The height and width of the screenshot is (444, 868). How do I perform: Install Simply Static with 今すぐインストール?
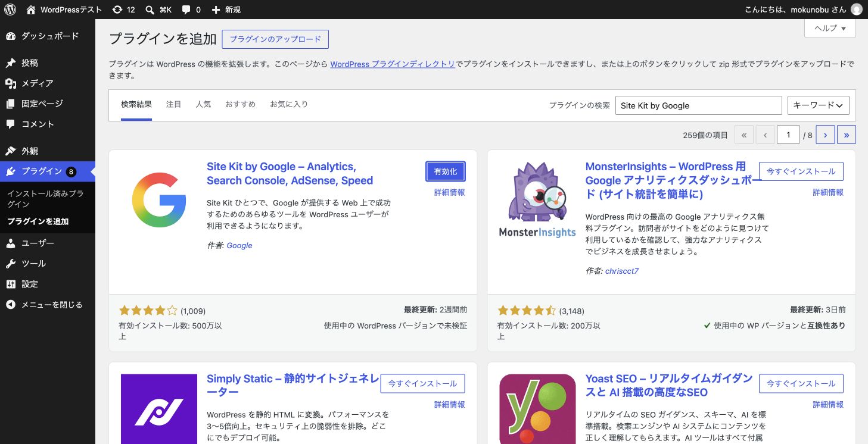click(x=422, y=383)
